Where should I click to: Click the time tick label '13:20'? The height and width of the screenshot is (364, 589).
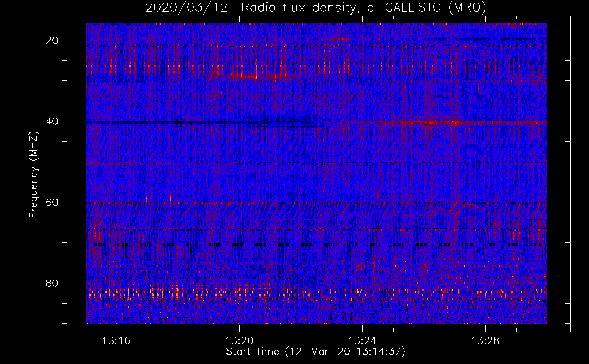239,341
